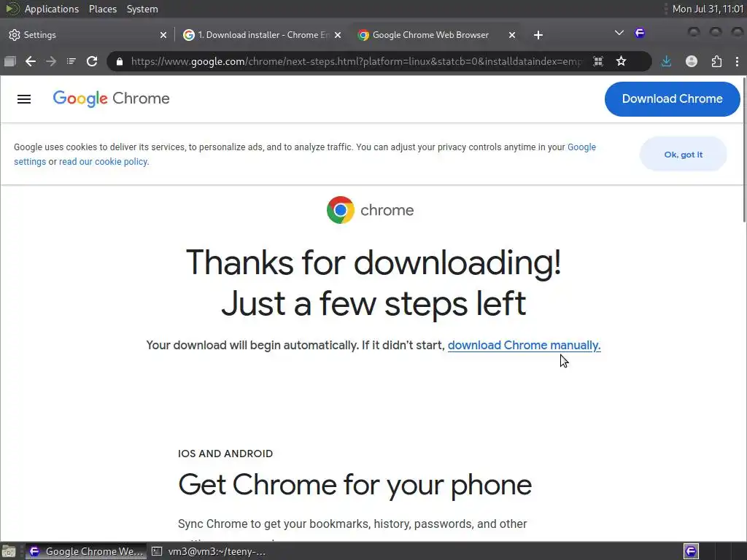Screen dimensions: 747x560
Task: Open the Applications menu
Action: (x=52, y=9)
